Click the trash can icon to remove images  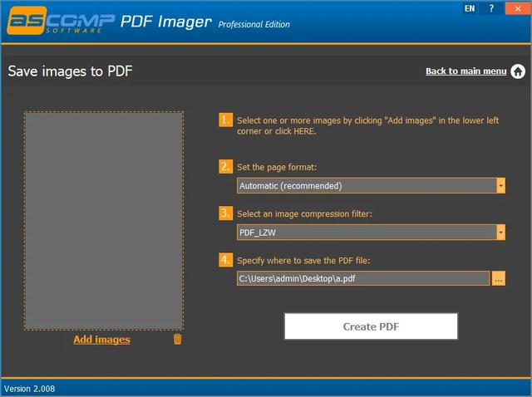(177, 339)
